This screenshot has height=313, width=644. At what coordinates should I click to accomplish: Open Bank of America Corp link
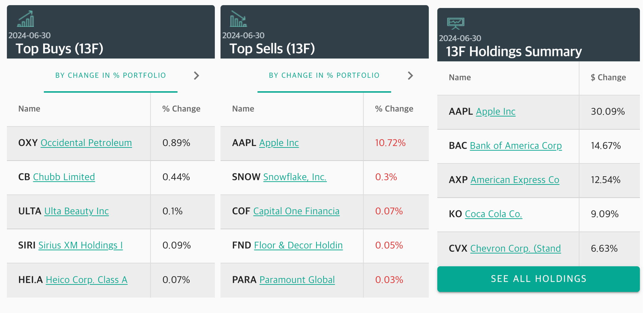tap(516, 146)
